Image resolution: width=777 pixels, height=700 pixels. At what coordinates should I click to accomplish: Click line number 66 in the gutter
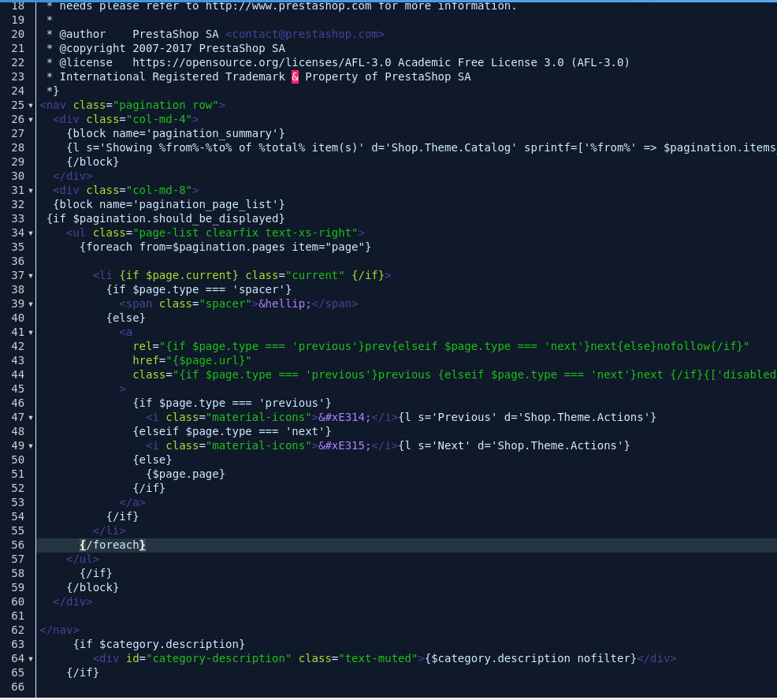18,687
